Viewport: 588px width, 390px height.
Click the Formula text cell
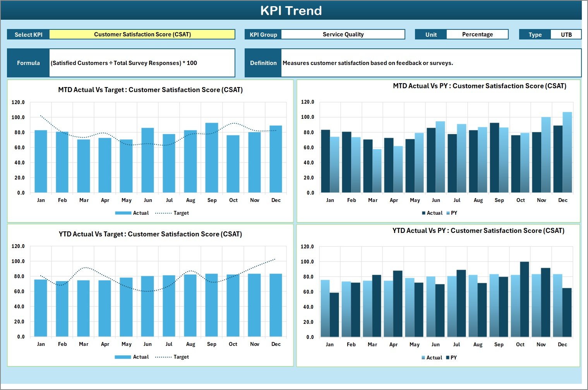point(142,63)
